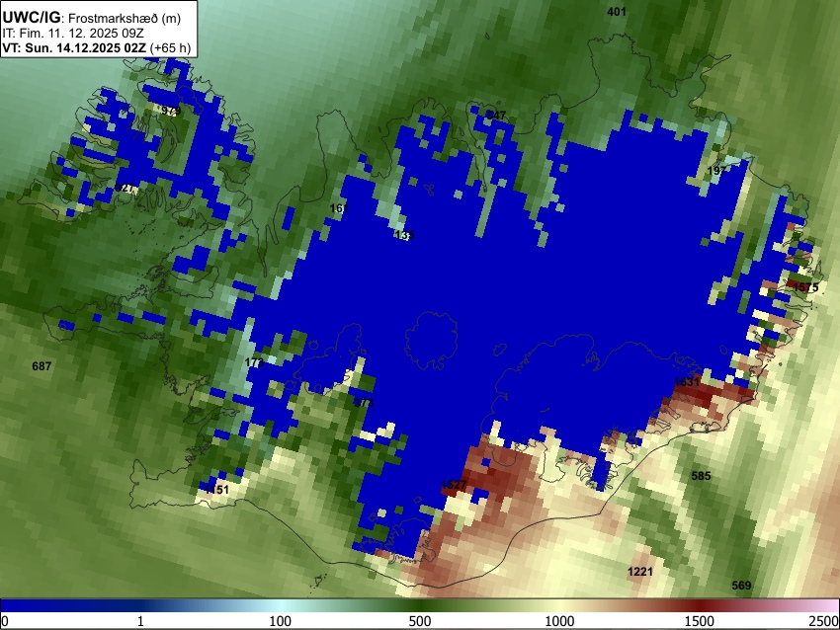Click the map value label '569'

pos(741,586)
